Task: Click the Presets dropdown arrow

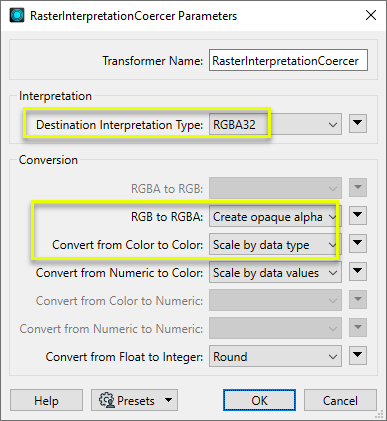Action: click(169, 400)
